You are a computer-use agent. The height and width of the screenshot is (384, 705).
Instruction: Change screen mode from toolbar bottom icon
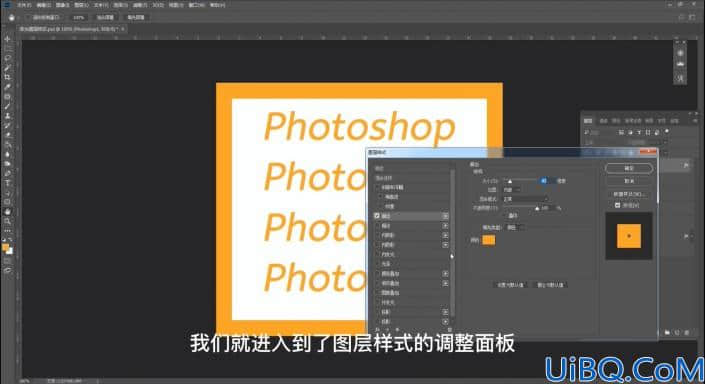[7, 270]
